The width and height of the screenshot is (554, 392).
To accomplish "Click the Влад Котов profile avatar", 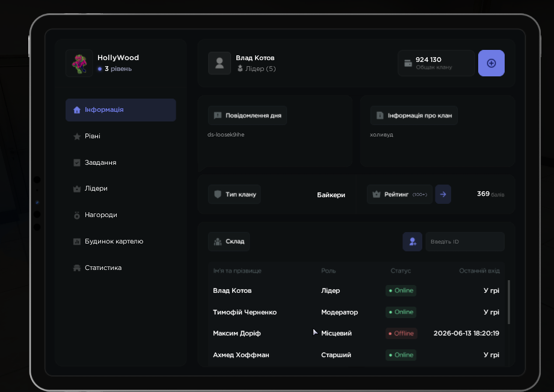I will point(220,63).
